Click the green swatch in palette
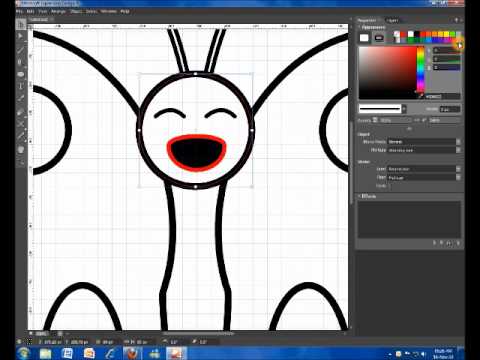480x360 pixels. click(x=452, y=34)
